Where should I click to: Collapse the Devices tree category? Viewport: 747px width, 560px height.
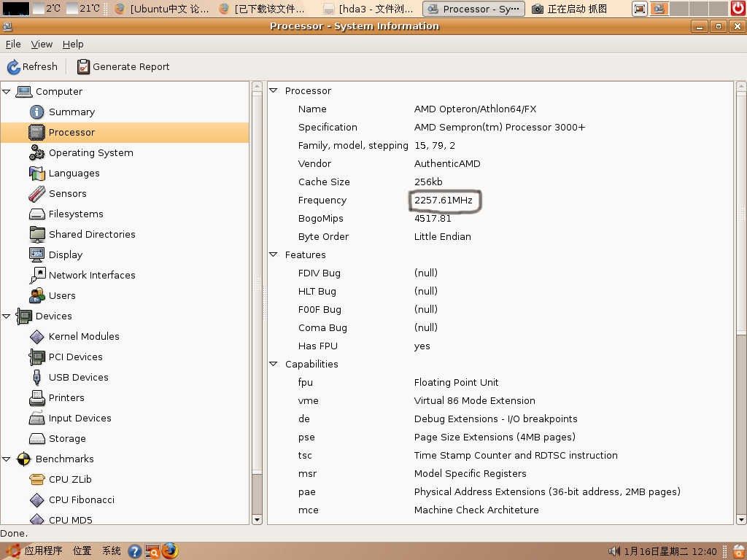[x=6, y=316]
